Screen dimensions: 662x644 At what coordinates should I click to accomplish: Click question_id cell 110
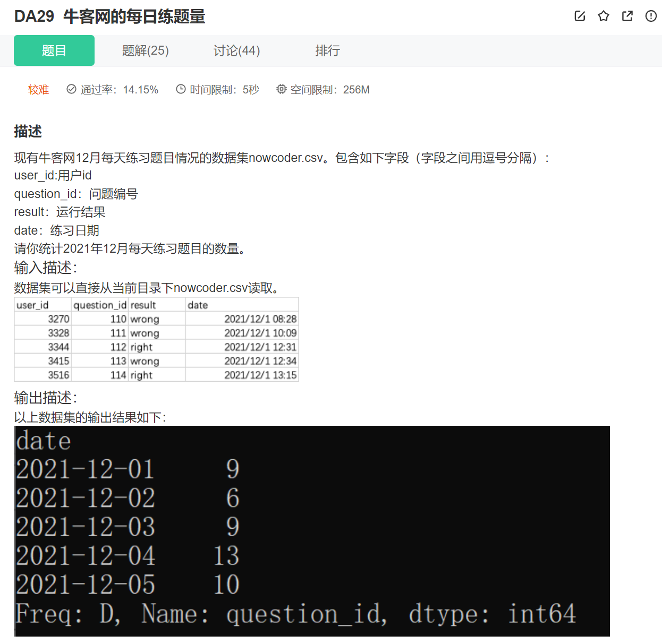[x=100, y=319]
